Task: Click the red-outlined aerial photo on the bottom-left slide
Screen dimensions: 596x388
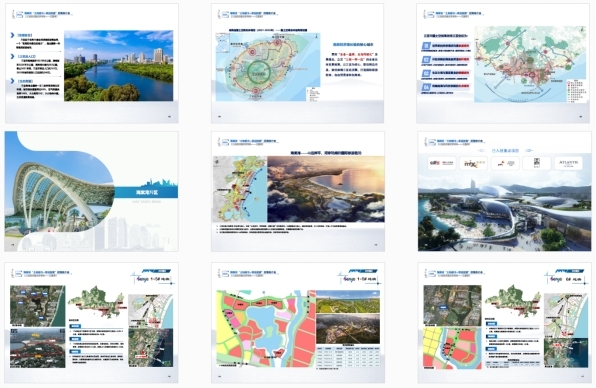Action: [x=37, y=348]
